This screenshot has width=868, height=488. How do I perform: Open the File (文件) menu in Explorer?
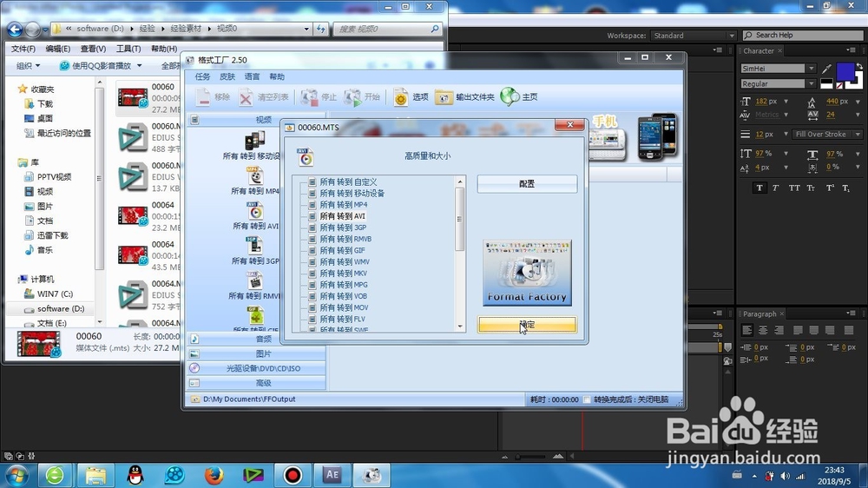tap(23, 49)
